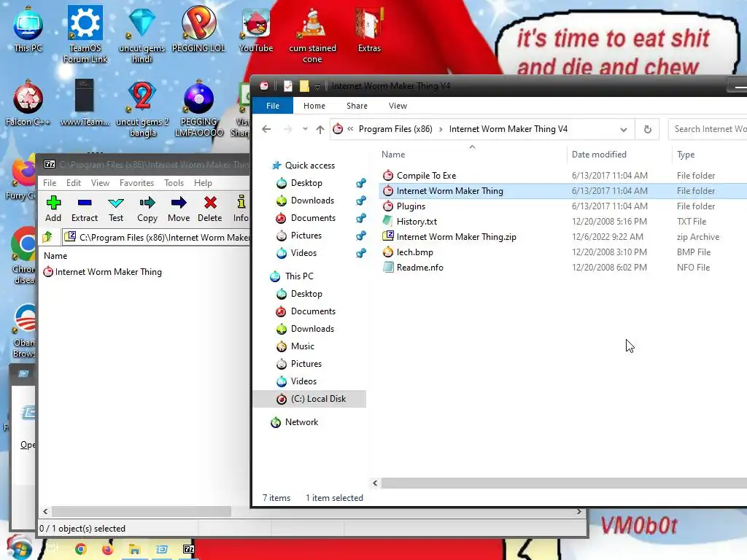This screenshot has height=560, width=747.
Task: Click the red Delete icon in 7-Zip
Action: (x=209, y=209)
